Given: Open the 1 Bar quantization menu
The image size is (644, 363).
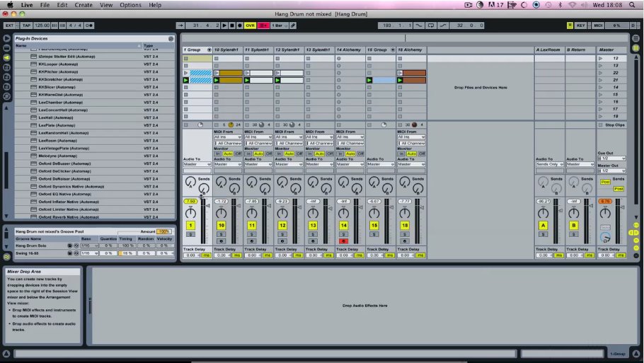Looking at the screenshot, I should 280,25.
